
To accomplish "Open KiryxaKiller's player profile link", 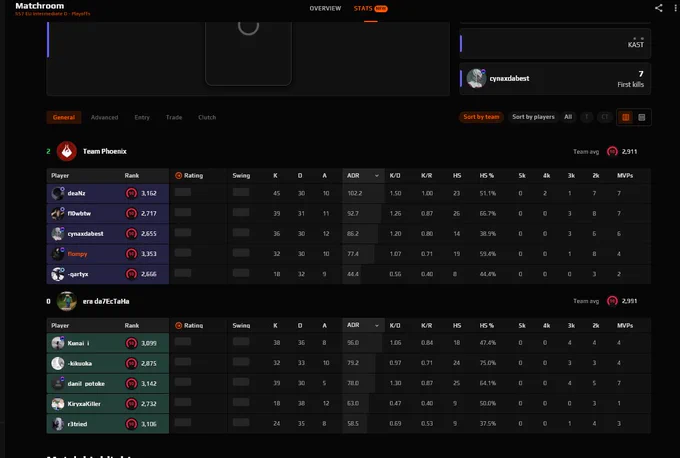I will 84,404.
